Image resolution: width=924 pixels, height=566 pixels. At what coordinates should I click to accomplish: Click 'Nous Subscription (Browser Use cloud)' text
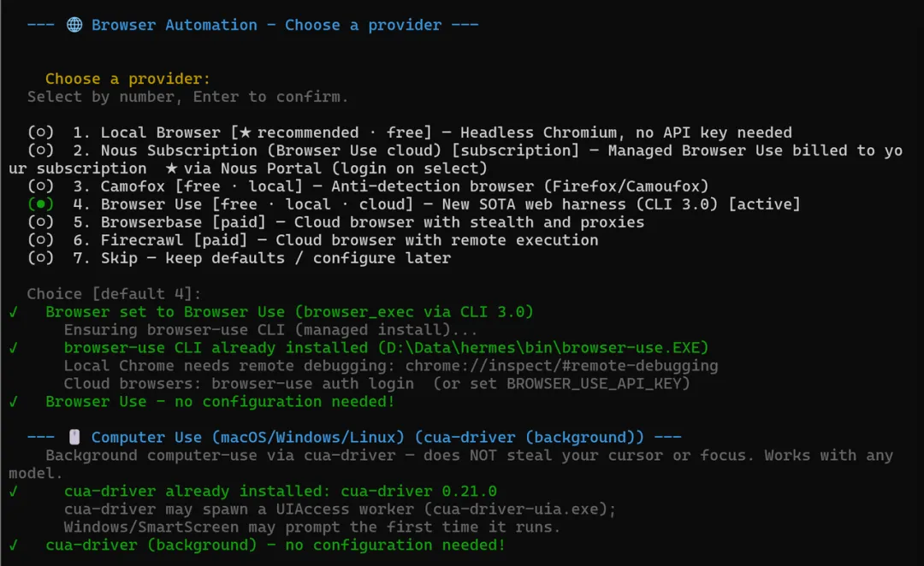(271, 150)
